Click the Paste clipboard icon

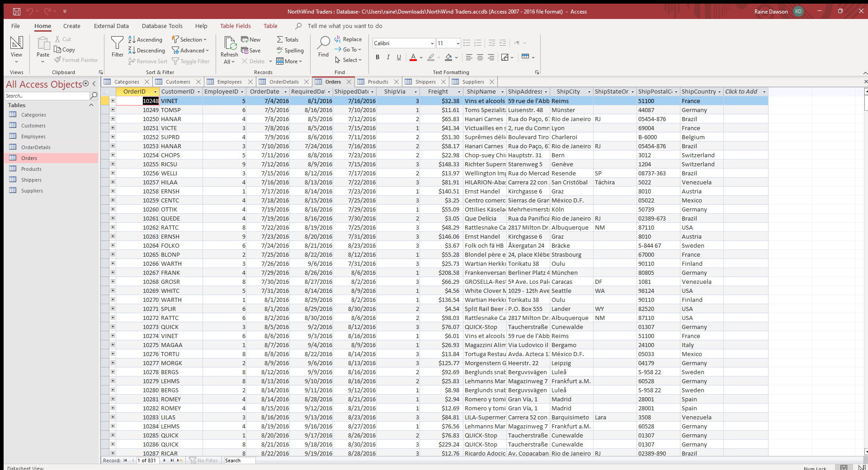43,44
